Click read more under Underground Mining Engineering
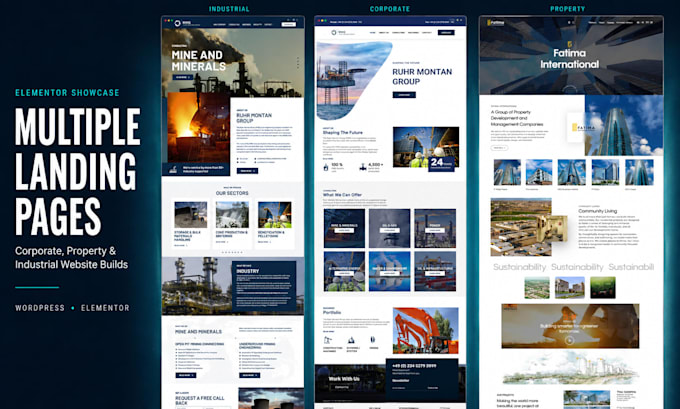This screenshot has width=680, height=409. 249,375
